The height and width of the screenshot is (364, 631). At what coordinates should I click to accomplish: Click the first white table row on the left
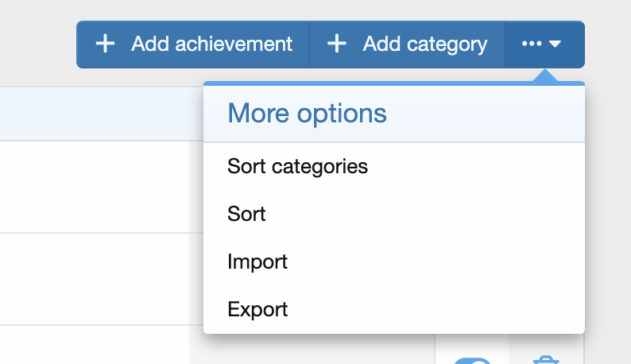(x=95, y=187)
